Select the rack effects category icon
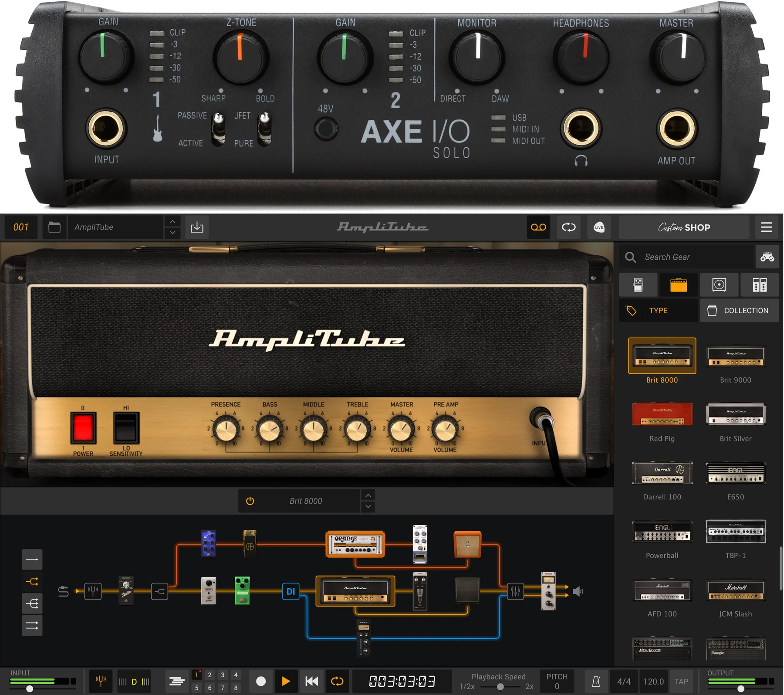 pos(760,285)
